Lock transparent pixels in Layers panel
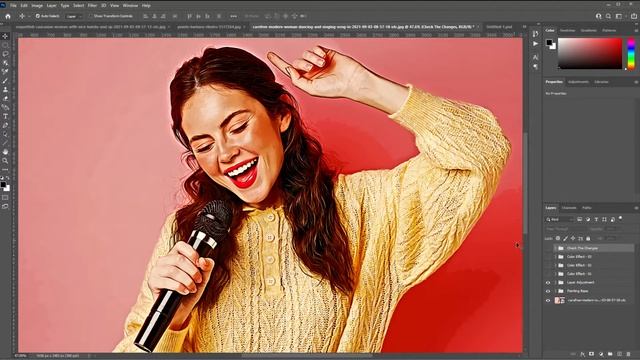This screenshot has height=360, width=640. point(558,238)
